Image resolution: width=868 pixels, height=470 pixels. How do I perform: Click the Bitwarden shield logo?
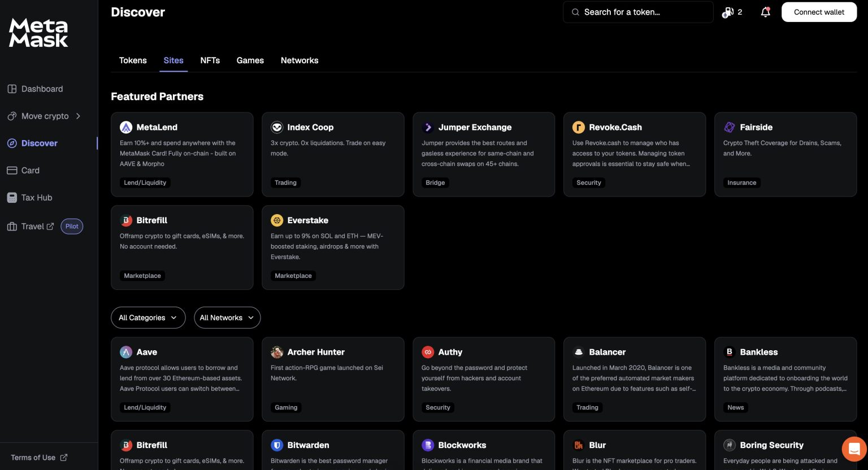277,445
